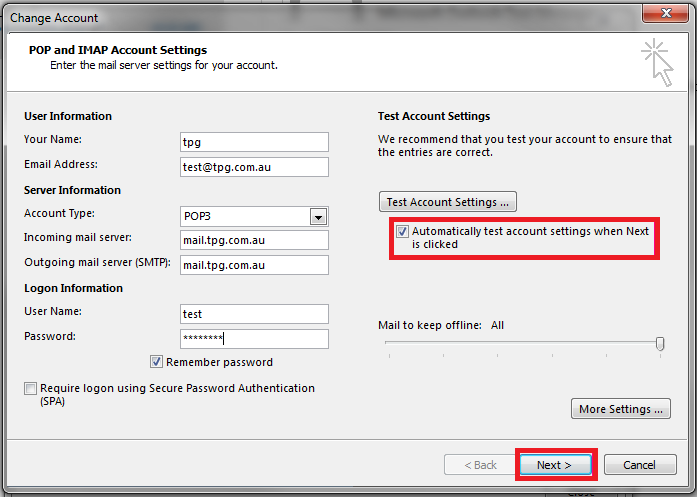Focus the Outgoing mail server (SMTP) field
Image resolution: width=697 pixels, height=497 pixels.
click(254, 265)
